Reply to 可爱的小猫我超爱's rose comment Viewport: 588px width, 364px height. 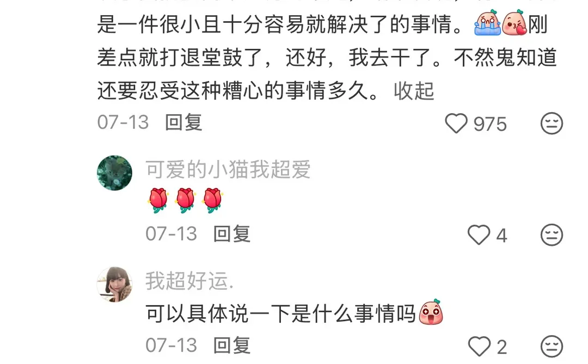[x=232, y=234]
